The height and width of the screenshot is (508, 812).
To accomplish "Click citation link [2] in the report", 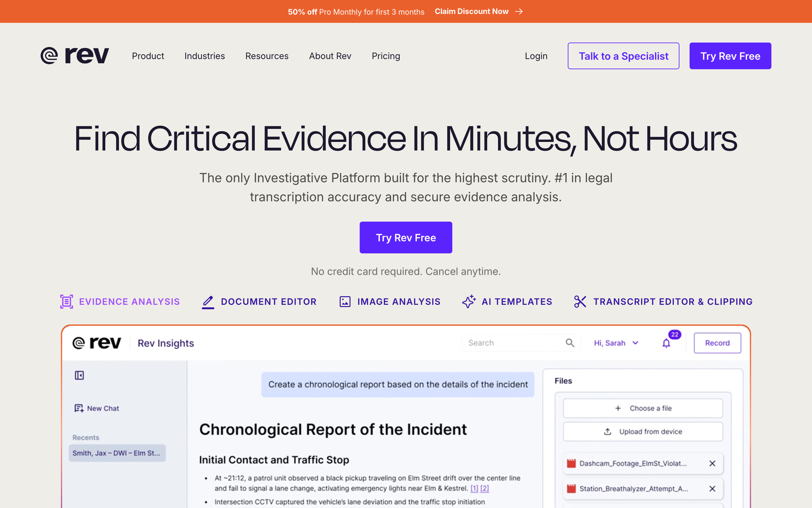I will (485, 488).
